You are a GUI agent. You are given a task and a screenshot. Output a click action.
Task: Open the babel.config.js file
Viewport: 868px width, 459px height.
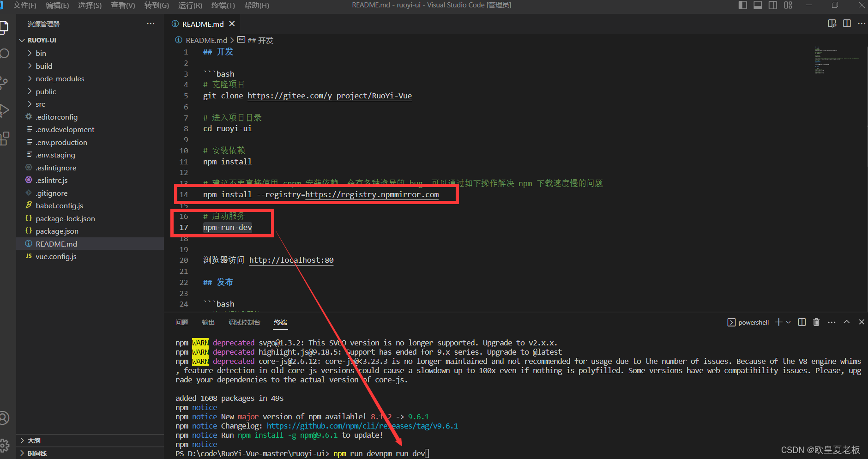(x=90, y=205)
